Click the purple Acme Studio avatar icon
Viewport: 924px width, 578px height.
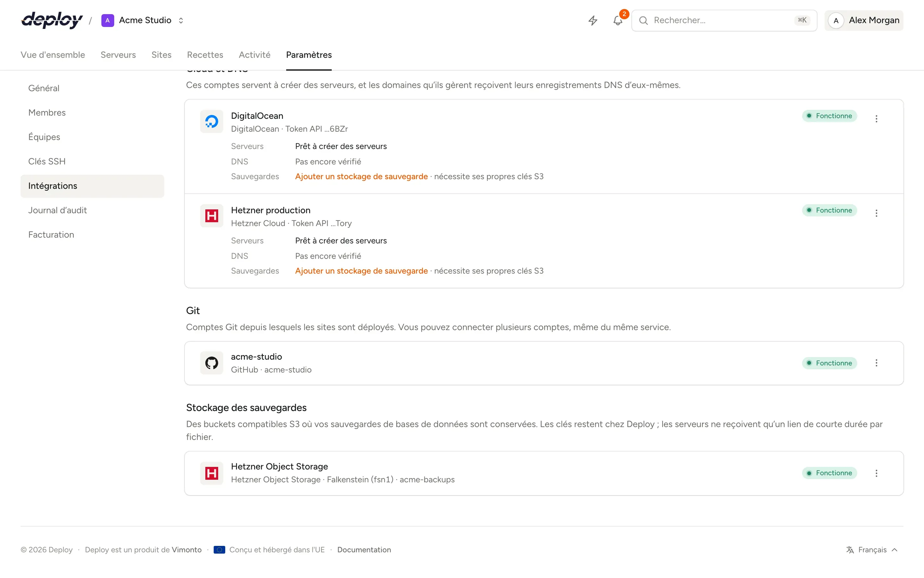pos(108,20)
